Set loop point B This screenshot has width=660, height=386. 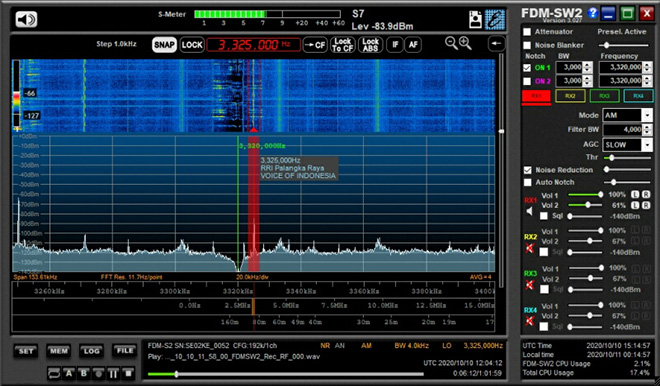[84, 373]
